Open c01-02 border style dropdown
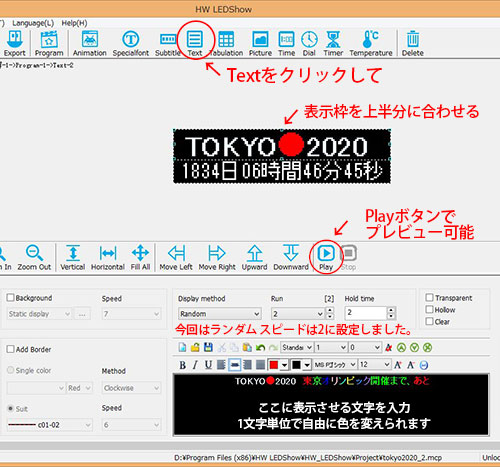Screen dimensions: 500x467 point(49,425)
